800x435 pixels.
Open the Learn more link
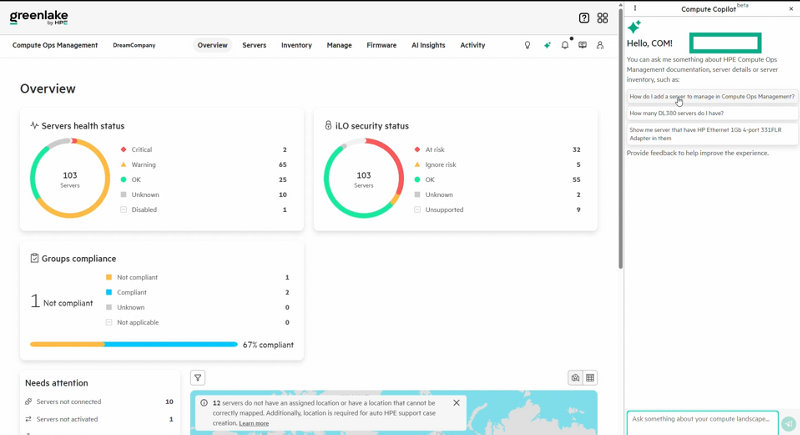(x=254, y=423)
